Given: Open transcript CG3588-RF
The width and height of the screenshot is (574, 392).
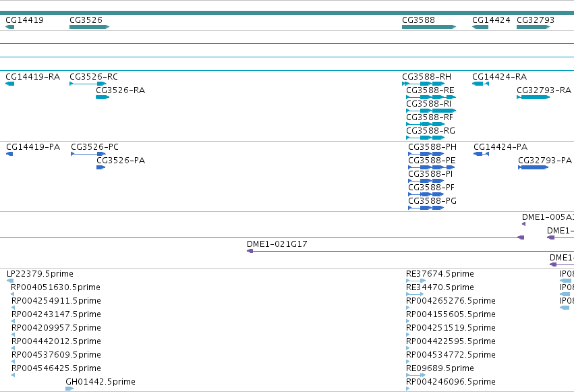Looking at the screenshot, I should (430, 117).
